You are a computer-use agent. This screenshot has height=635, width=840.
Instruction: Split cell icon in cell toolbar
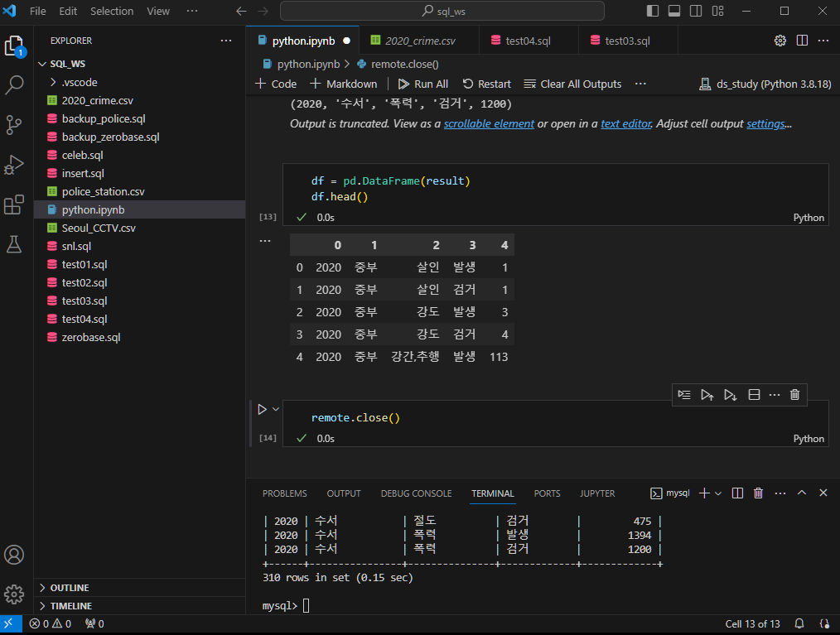(x=754, y=395)
